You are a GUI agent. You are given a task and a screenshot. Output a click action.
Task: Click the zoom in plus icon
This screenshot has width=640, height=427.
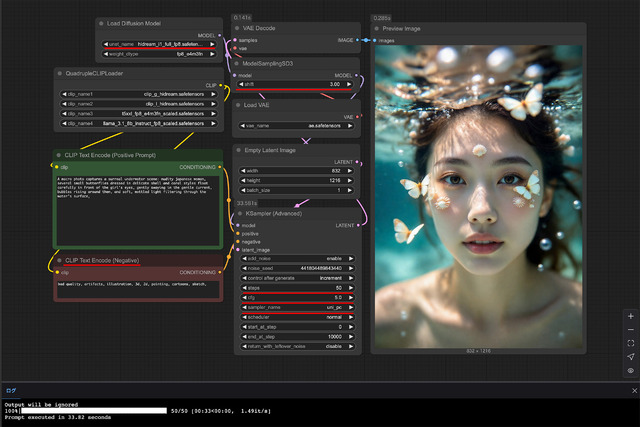pos(630,316)
